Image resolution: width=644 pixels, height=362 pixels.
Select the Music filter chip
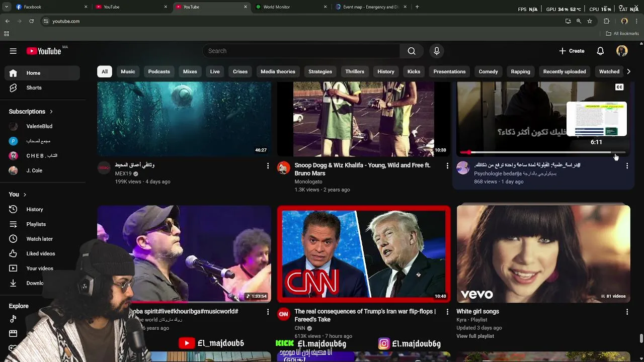coord(128,71)
